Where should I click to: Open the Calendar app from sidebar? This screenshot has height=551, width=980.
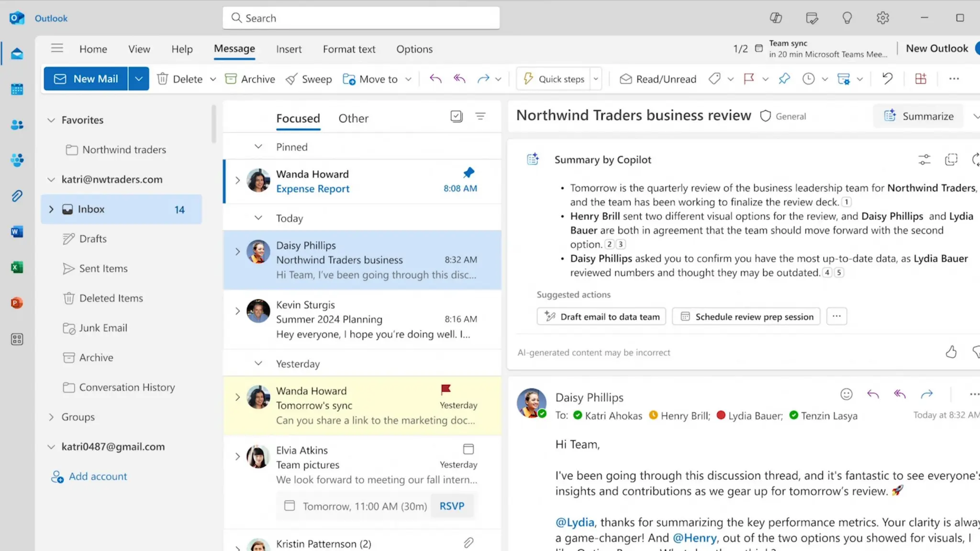[x=17, y=89]
